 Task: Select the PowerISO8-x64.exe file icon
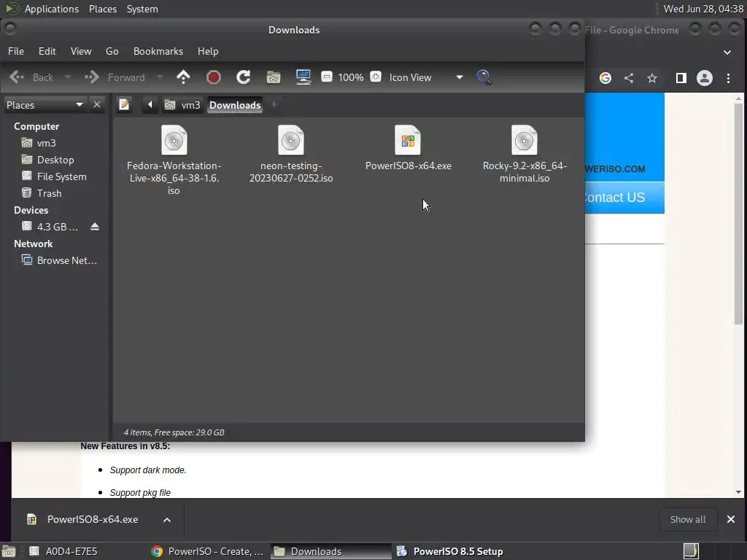tap(408, 140)
